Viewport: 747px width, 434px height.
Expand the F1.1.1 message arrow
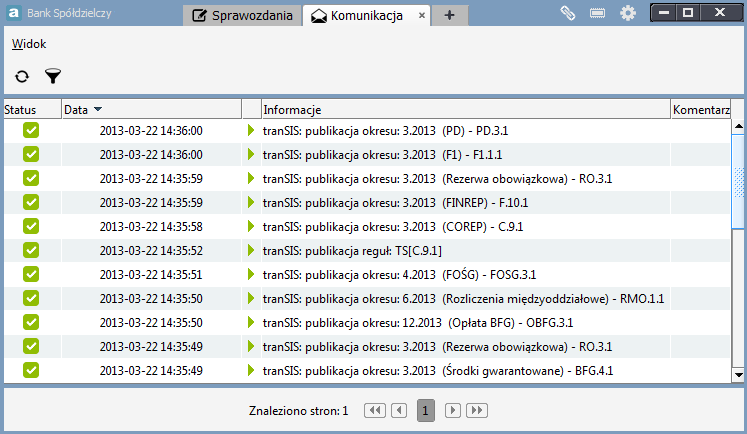point(251,154)
